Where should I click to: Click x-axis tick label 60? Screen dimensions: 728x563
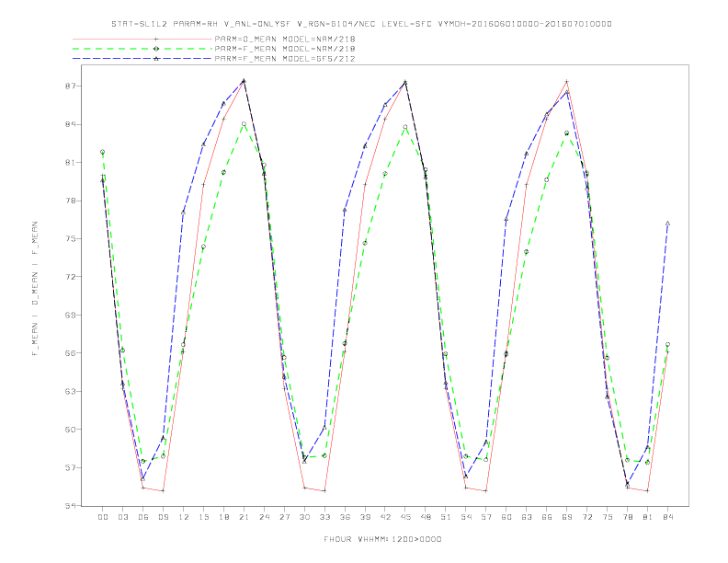(x=506, y=517)
